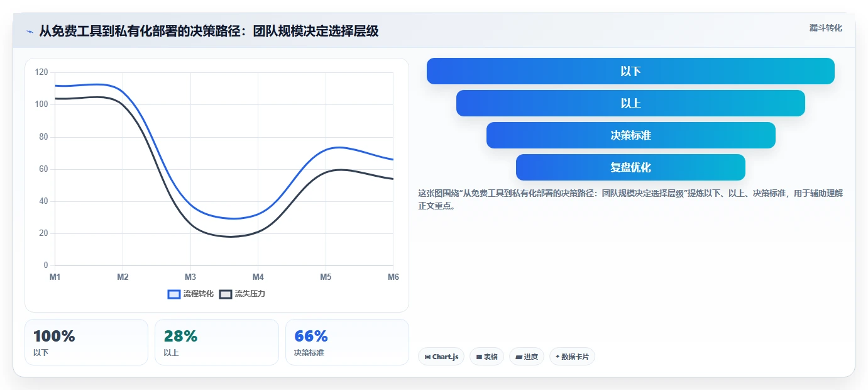This screenshot has height=390, width=868.
Task: Click the lightning icon beside the title
Action: [30, 31]
